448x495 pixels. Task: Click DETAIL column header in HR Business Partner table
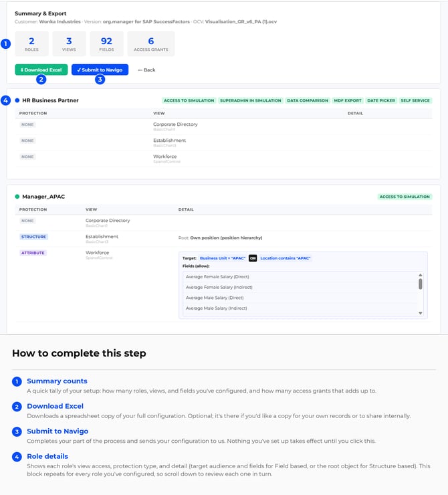355,113
